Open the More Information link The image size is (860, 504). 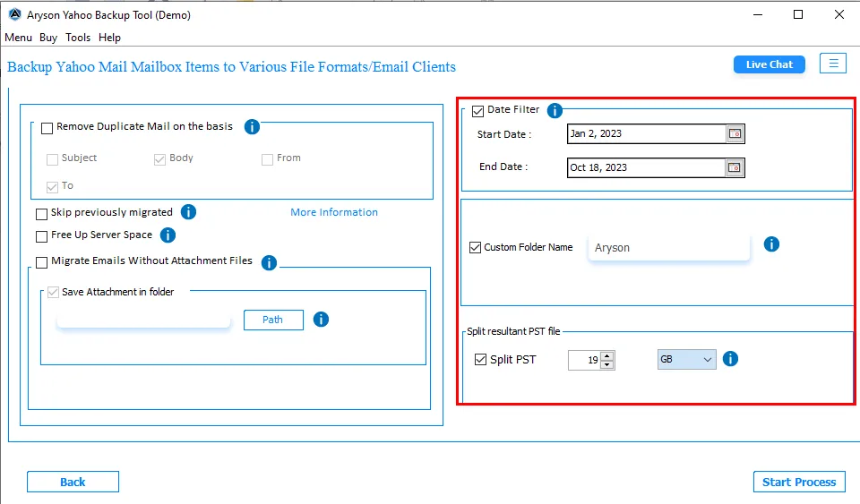pyautogui.click(x=334, y=212)
